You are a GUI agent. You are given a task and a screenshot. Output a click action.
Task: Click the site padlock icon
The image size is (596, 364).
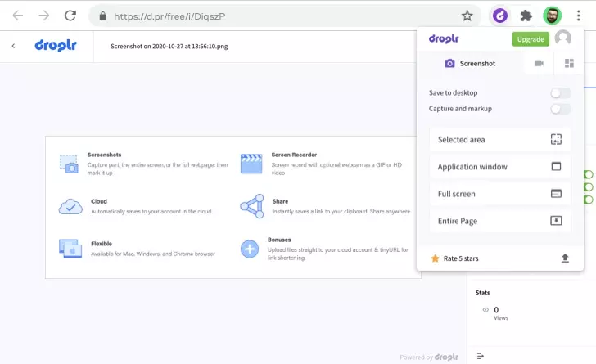pos(102,16)
